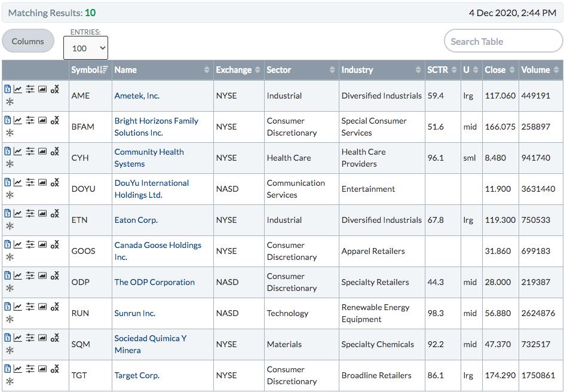The image size is (564, 392).
Task: Click the snowflake seasonality icon for GOOS
Action: (x=10, y=257)
